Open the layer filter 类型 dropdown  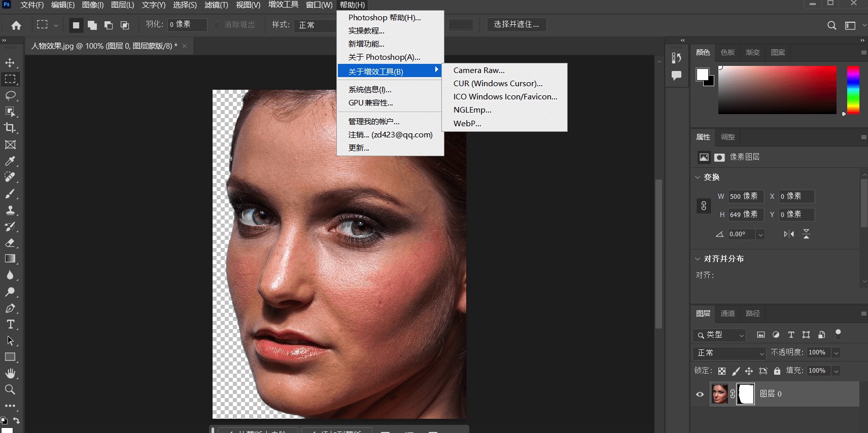pyautogui.click(x=719, y=335)
